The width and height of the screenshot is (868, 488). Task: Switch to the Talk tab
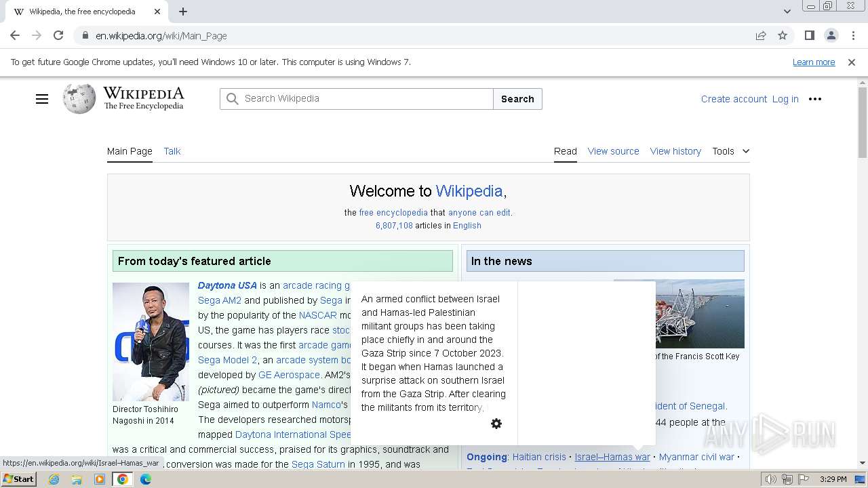(172, 151)
